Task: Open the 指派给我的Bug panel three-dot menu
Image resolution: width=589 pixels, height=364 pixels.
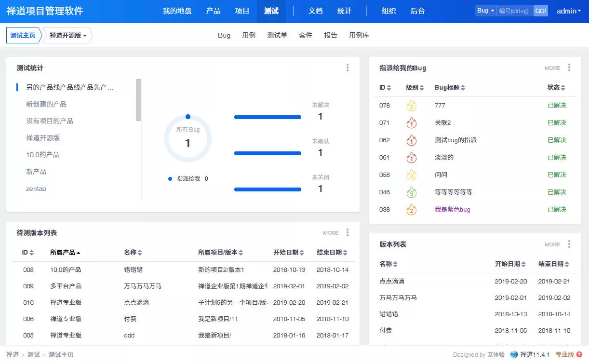Action: [569, 68]
